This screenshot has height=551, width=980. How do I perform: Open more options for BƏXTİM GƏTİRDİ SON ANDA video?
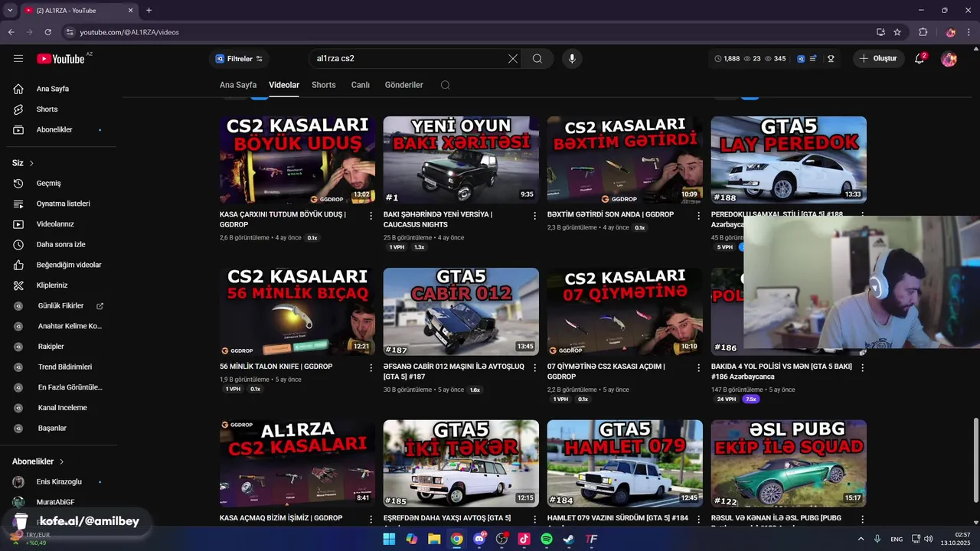pos(698,216)
